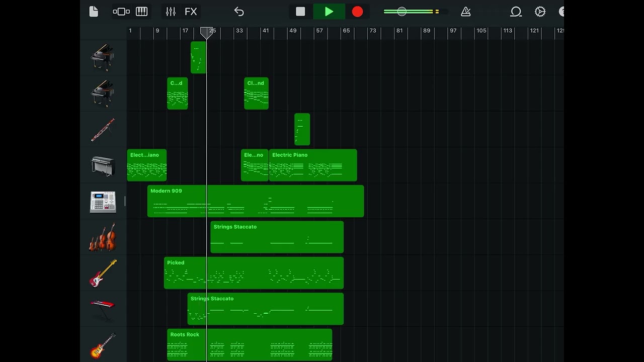
Task: Open the keyboard instrument view
Action: pyautogui.click(x=142, y=12)
